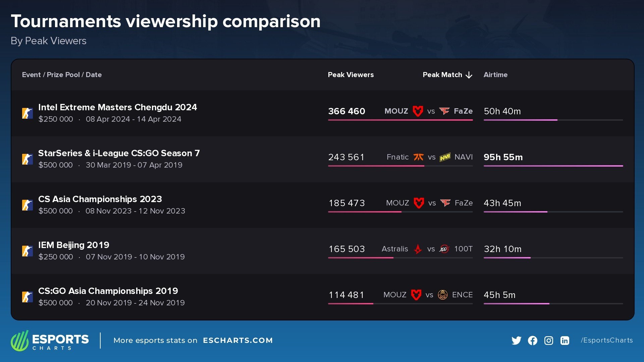
Task: Click the Astralis logo in IEM Beijing row
Action: pos(418,249)
